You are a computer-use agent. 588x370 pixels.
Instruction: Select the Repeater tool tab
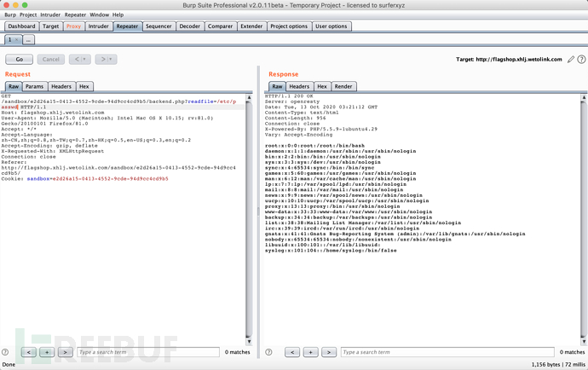click(127, 26)
